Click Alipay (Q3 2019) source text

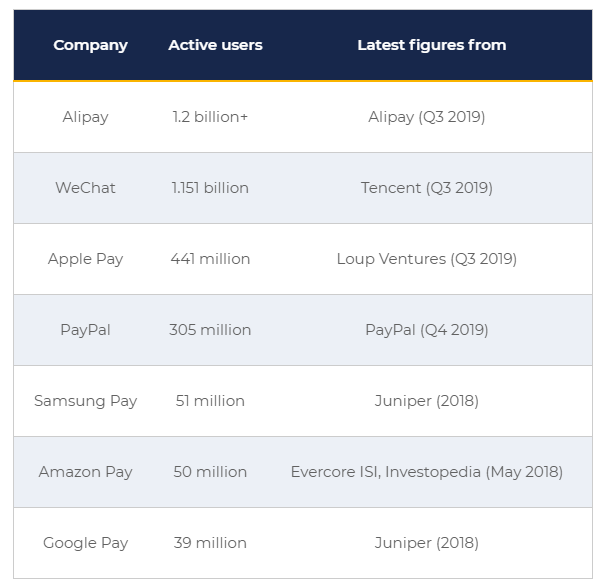pos(427,117)
